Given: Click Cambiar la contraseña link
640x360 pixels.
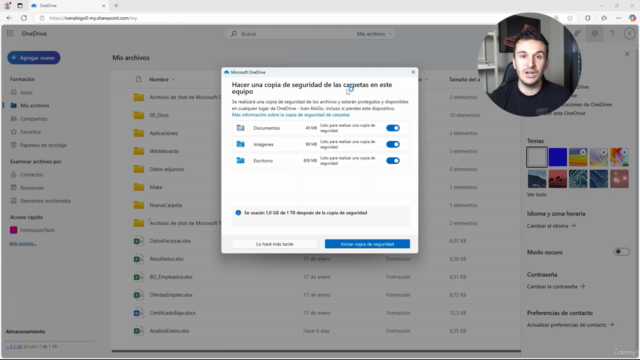Looking at the screenshot, I should tap(556, 287).
